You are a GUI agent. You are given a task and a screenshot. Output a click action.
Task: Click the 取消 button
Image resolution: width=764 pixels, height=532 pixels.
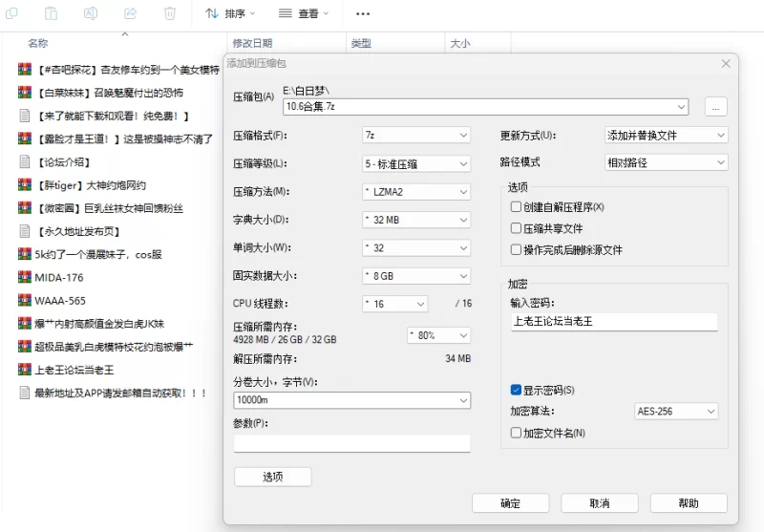click(599, 503)
